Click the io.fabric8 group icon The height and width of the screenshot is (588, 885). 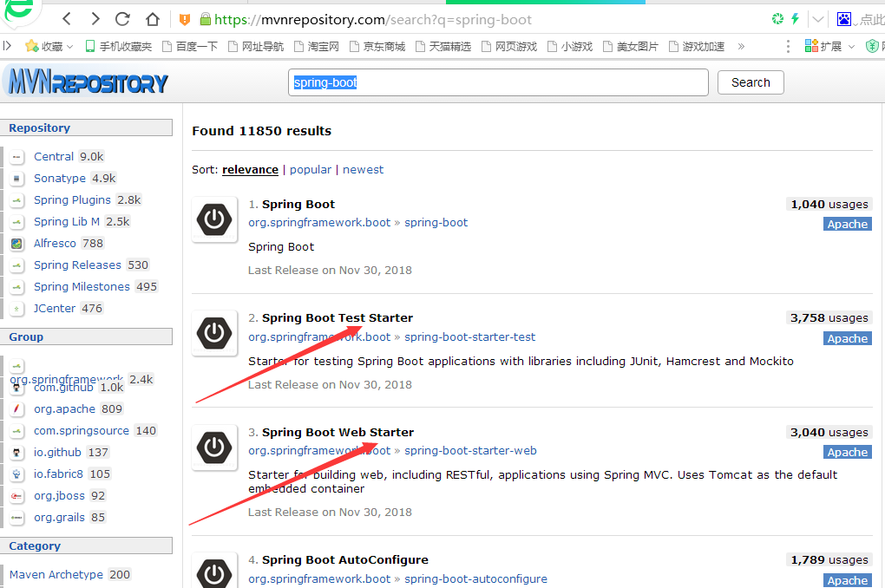tap(17, 474)
